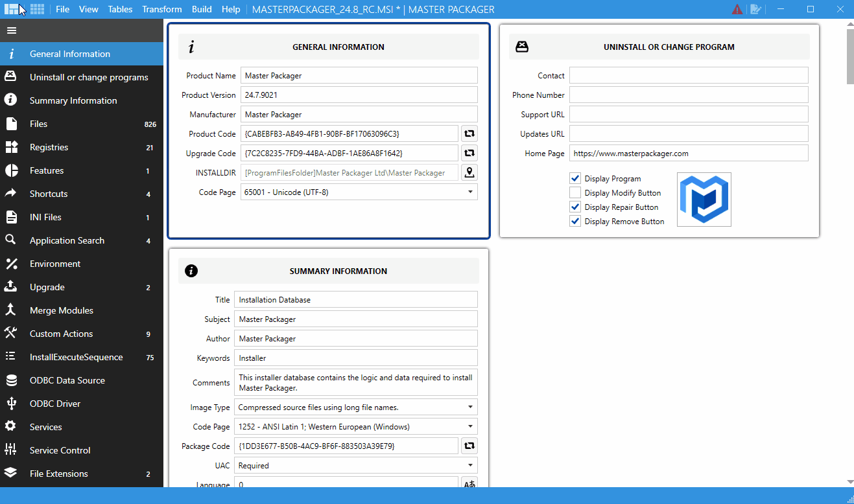Open the Application Search section

point(82,240)
